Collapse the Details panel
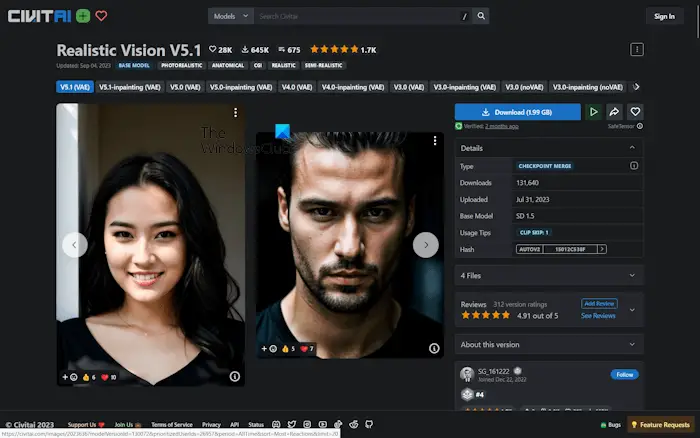700x438 pixels. (x=632, y=148)
